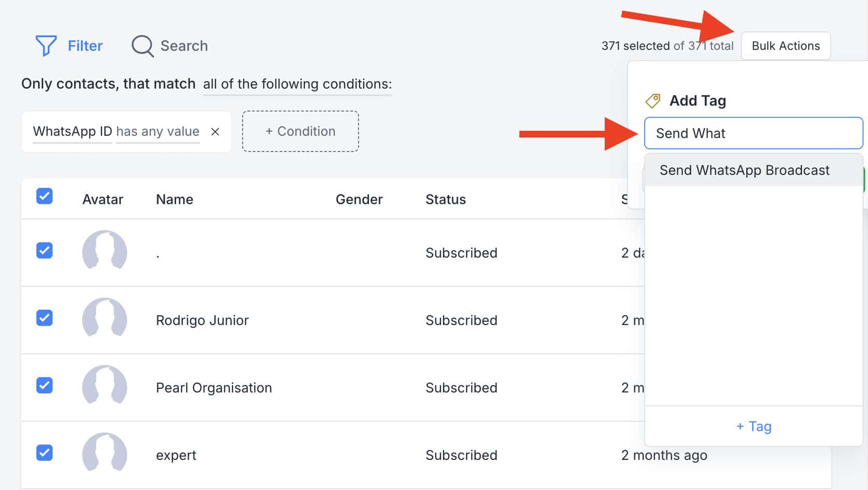Click avatar of Pearl Organisation
Viewport: 868px width, 490px height.
105,386
